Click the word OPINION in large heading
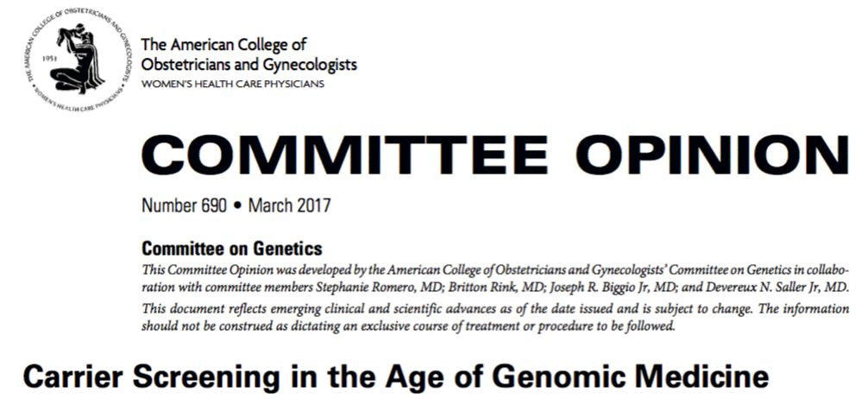868x399 pixels. (x=714, y=154)
